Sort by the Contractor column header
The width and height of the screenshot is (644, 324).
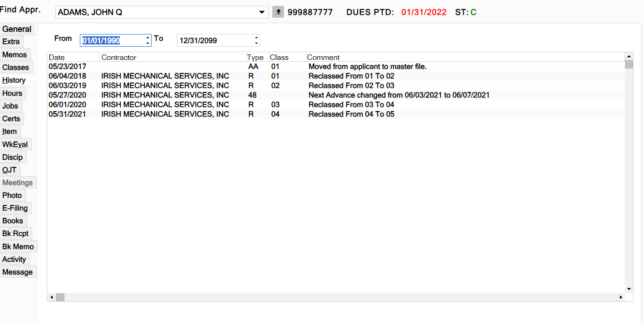(172, 57)
